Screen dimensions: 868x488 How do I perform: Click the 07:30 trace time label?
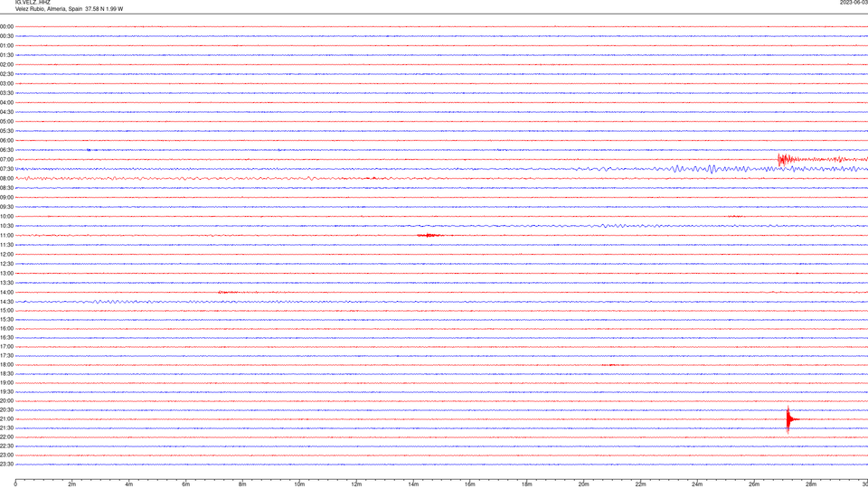pos(6,169)
